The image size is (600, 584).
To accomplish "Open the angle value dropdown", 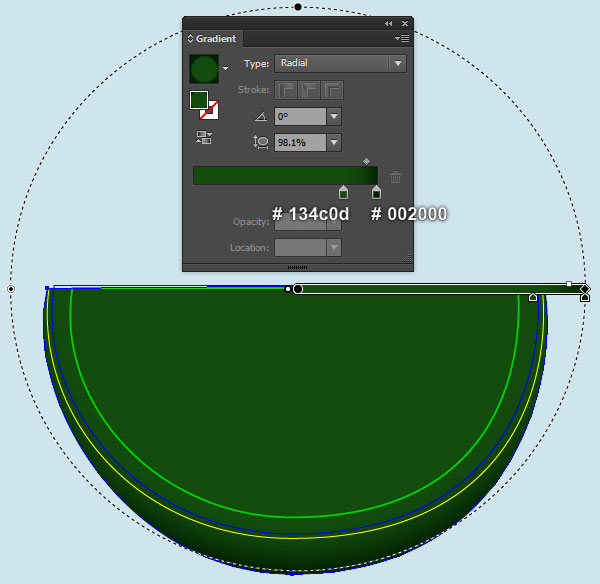I will [334, 116].
